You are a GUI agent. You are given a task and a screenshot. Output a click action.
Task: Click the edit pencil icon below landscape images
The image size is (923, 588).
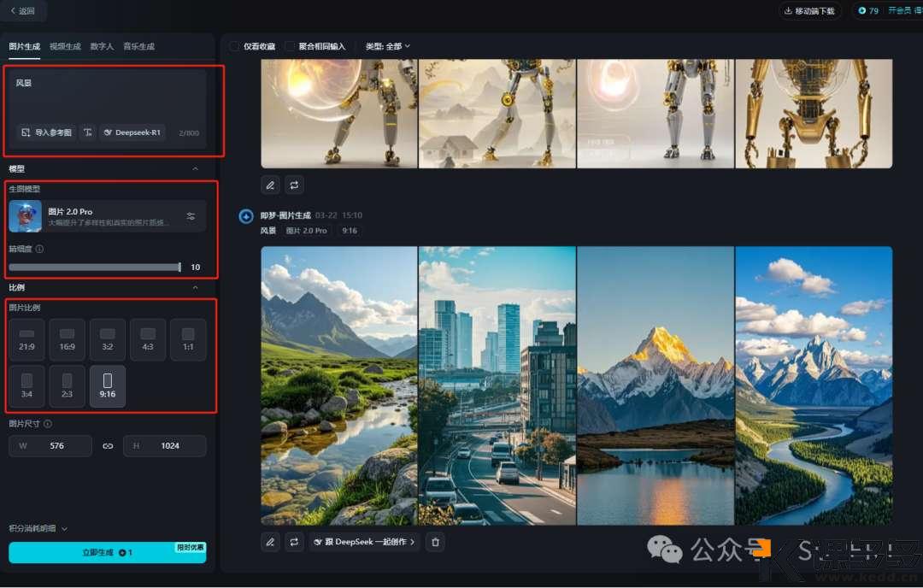click(270, 542)
